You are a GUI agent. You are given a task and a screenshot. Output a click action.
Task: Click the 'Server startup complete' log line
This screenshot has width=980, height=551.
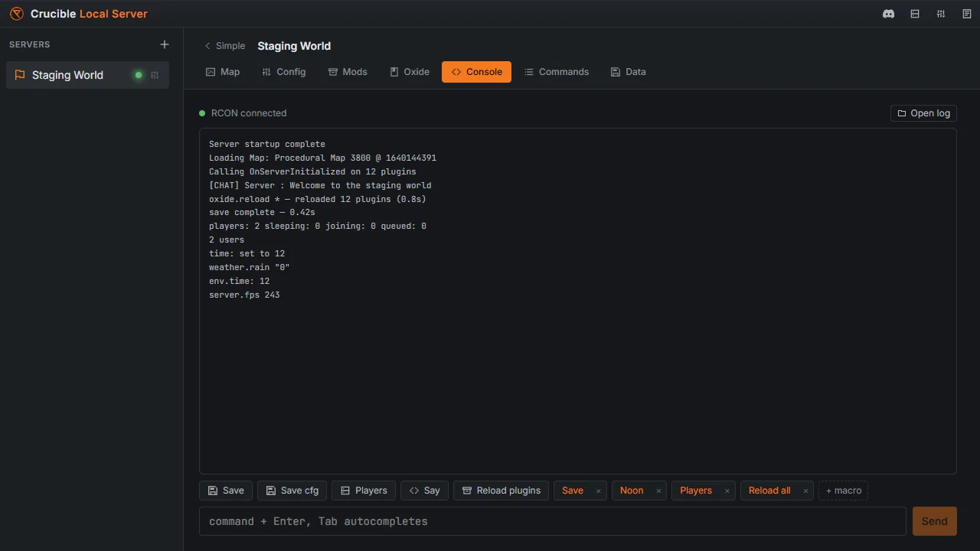tap(267, 144)
